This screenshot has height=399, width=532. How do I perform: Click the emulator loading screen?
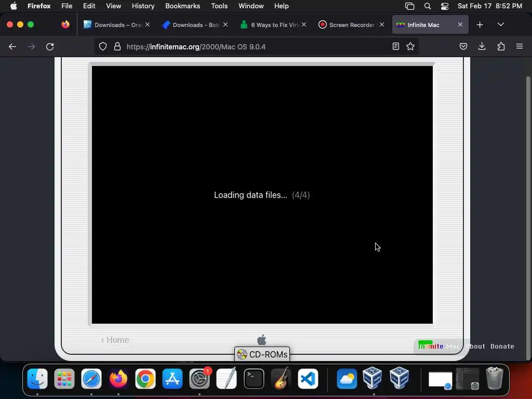(x=262, y=194)
